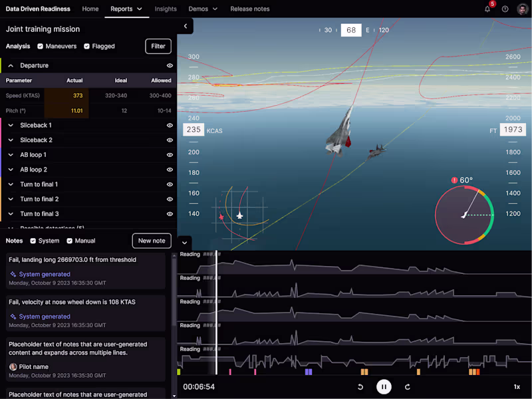Toggle the Manual notes checkbox
The width and height of the screenshot is (532, 399).
pos(70,241)
